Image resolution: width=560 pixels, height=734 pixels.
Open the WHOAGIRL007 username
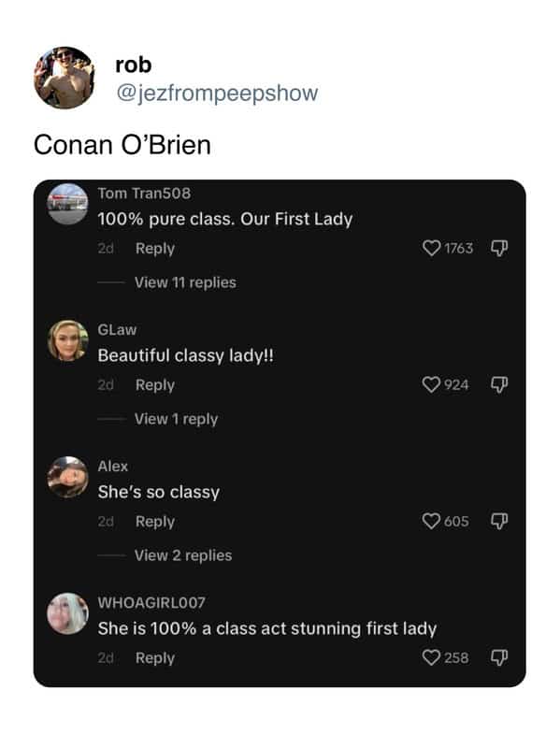(151, 602)
